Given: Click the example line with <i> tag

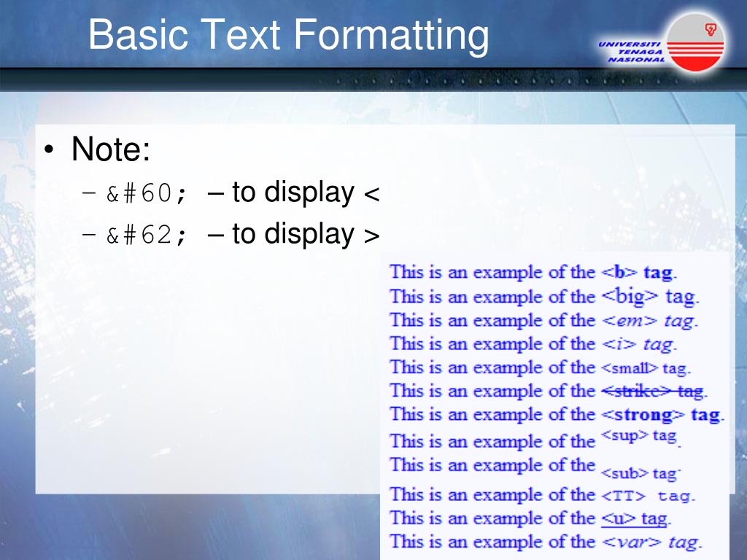Looking at the screenshot, I should [x=533, y=344].
